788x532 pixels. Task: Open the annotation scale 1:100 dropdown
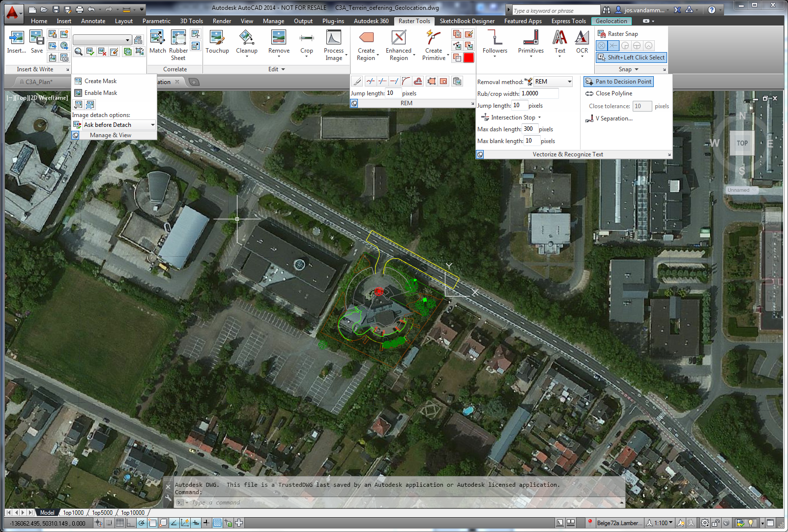pyautogui.click(x=660, y=523)
